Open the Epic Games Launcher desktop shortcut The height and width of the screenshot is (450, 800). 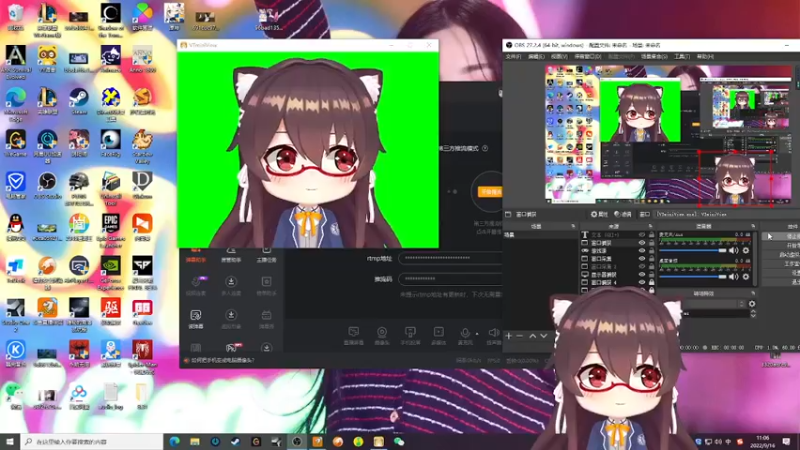pos(111,231)
